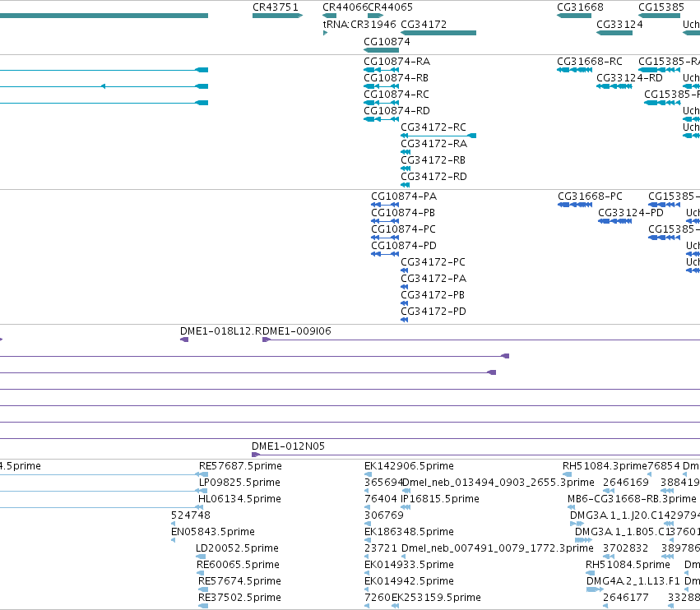The image size is (700, 610).
Task: Select the DME1-012N05 feature label
Action: [x=289, y=446]
